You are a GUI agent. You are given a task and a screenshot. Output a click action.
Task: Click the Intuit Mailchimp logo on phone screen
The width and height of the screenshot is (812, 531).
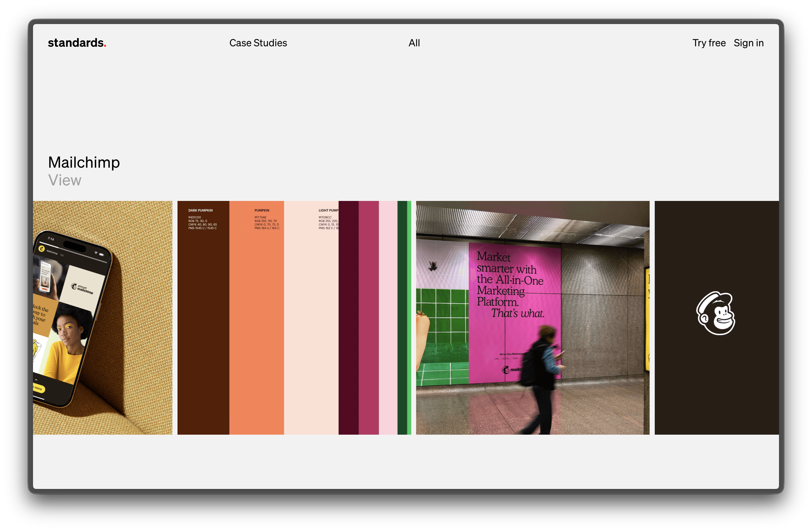[x=82, y=289]
